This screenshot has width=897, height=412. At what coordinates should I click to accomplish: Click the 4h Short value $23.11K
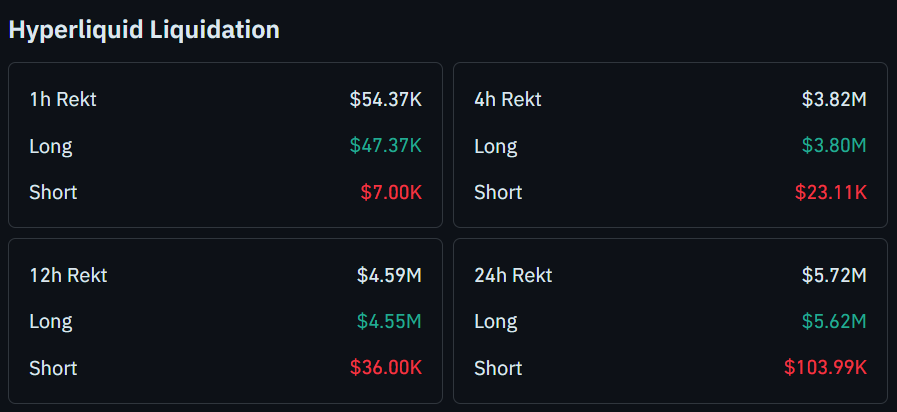point(830,191)
